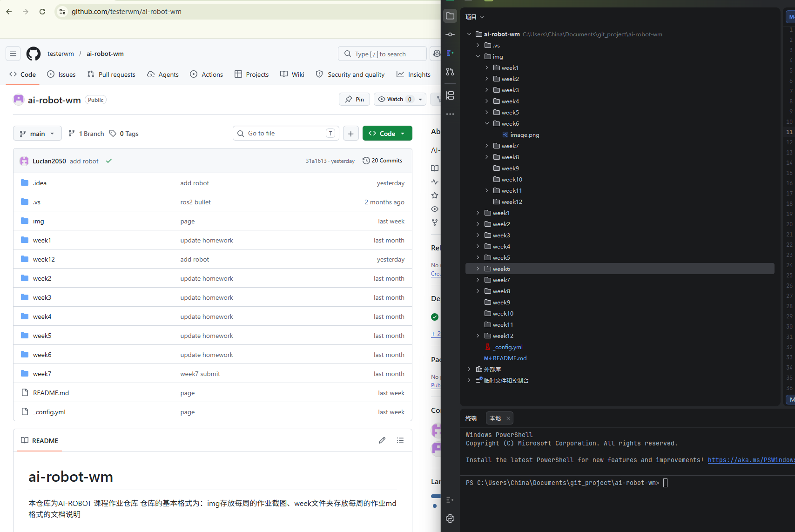Open Actions tab
Viewport: 795px width, 532px height.
207,74
